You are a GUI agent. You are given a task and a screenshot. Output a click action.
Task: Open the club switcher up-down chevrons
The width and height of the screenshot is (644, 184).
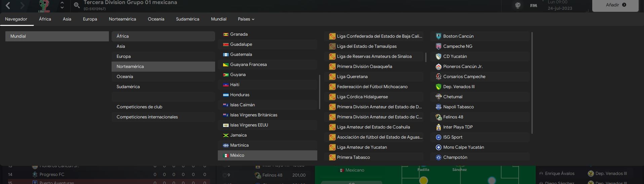pyautogui.click(x=62, y=5)
